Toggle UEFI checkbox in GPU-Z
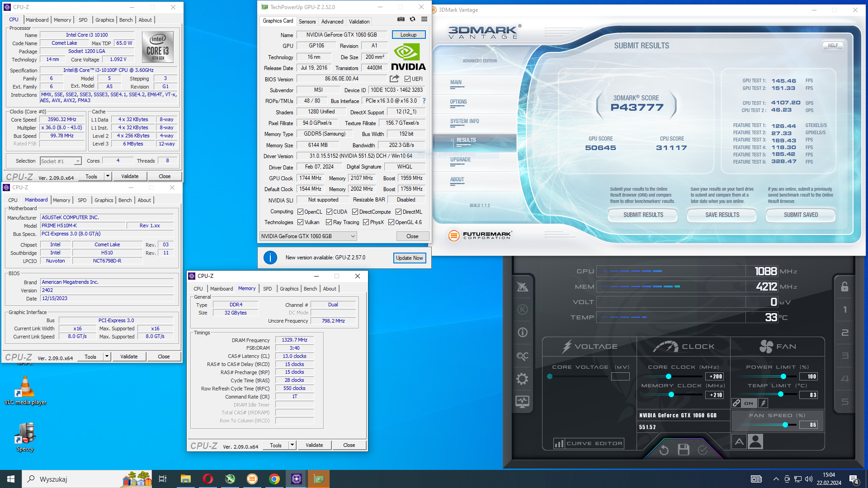 tap(407, 79)
